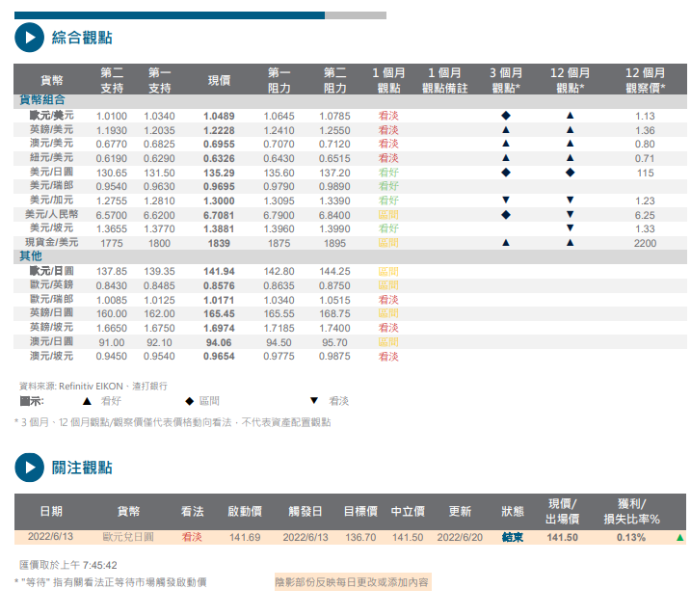691x616 pixels.
Task: Click the 美元/人民幣 現價 value 6.7081
Action: [x=219, y=214]
